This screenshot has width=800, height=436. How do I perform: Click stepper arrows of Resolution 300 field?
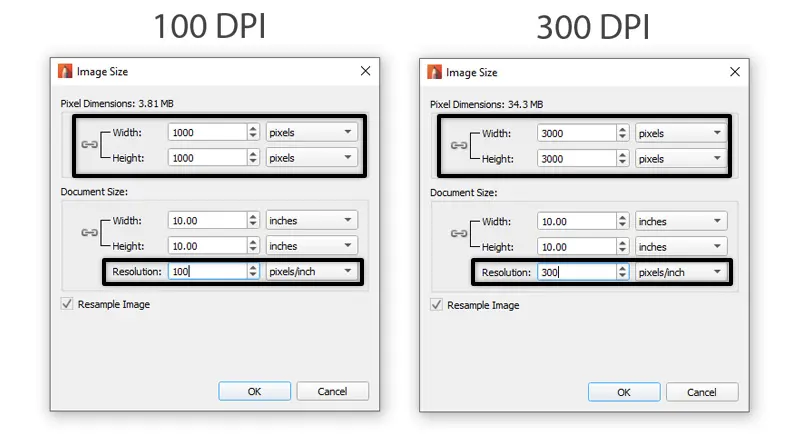622,272
